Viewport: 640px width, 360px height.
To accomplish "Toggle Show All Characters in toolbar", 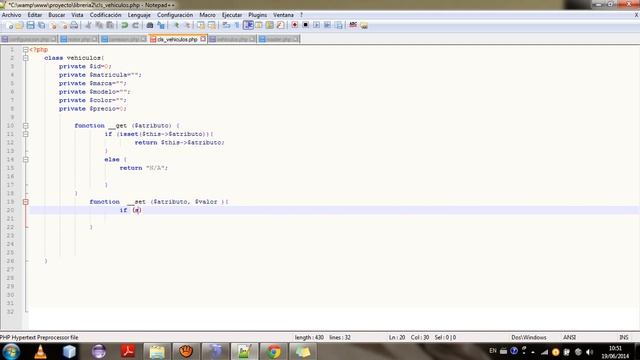I will pyautogui.click(x=237, y=25).
